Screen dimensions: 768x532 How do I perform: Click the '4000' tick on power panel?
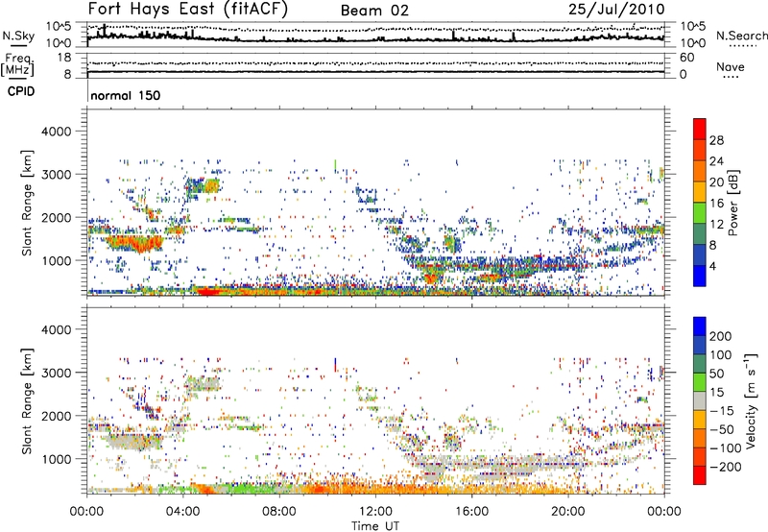coord(57,132)
